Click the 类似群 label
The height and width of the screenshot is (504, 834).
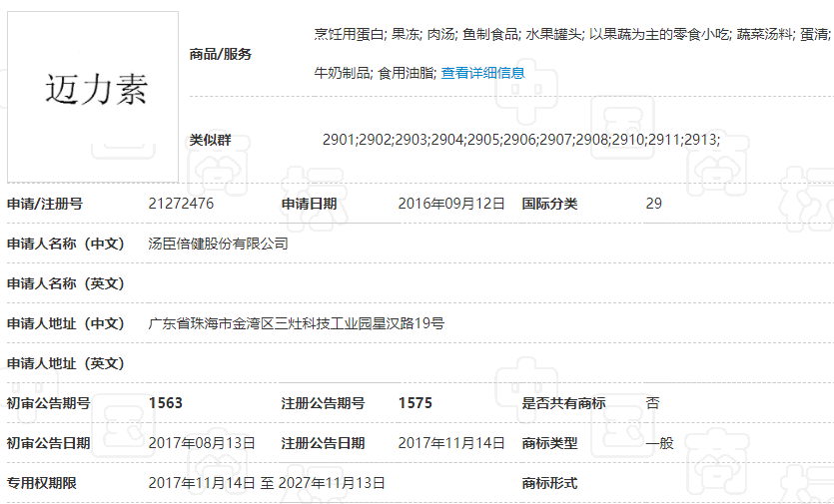[x=210, y=140]
